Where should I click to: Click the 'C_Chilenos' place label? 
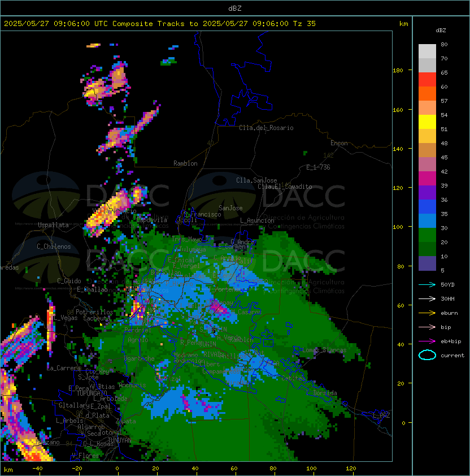click(x=54, y=246)
